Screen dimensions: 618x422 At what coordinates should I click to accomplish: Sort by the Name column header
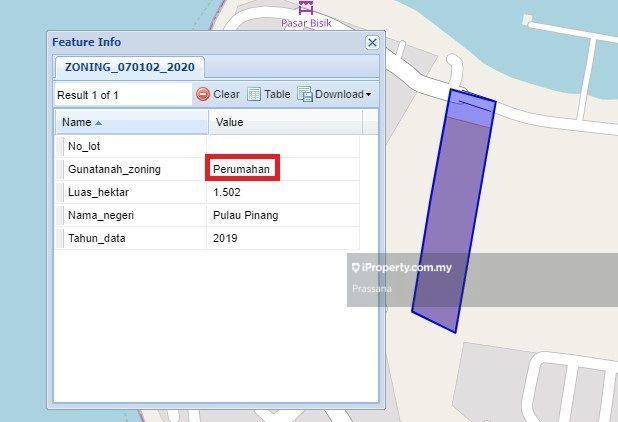130,122
